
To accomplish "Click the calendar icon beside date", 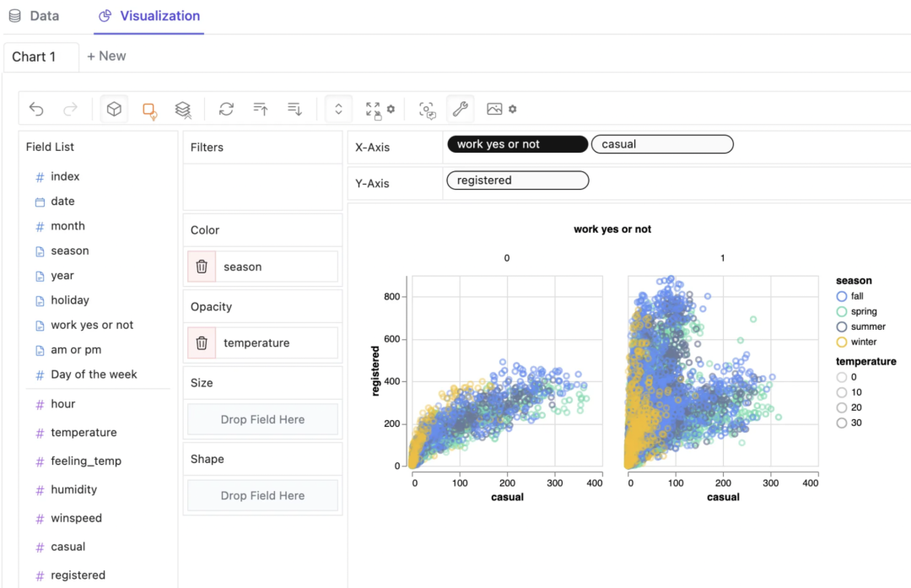I will pyautogui.click(x=40, y=202).
